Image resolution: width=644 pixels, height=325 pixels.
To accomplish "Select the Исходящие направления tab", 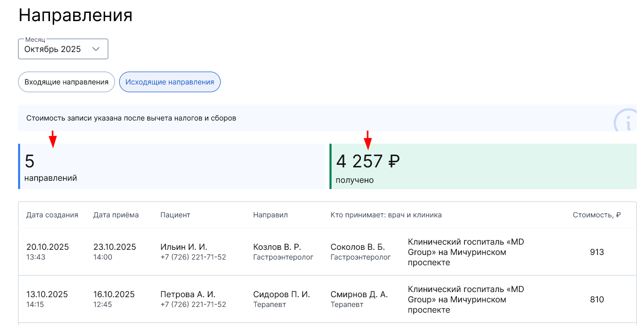I will click(170, 82).
